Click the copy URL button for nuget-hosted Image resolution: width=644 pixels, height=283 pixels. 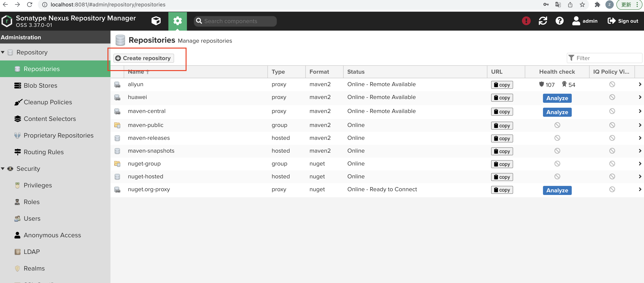click(x=502, y=177)
